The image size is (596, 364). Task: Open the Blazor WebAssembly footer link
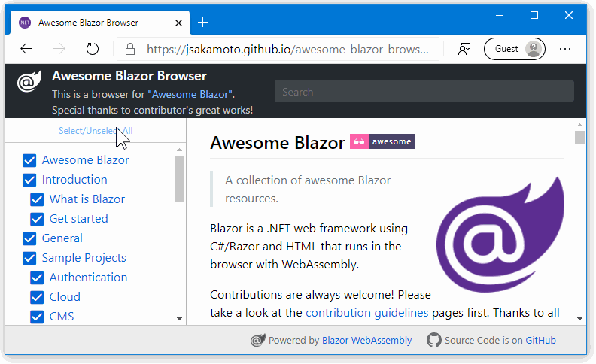(366, 340)
